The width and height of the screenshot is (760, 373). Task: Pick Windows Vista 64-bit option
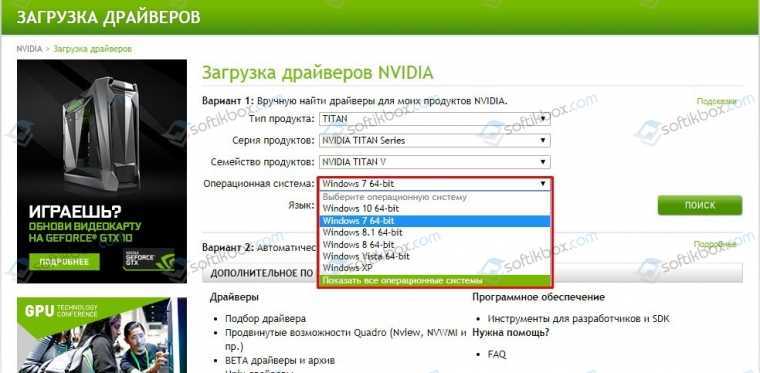click(435, 256)
